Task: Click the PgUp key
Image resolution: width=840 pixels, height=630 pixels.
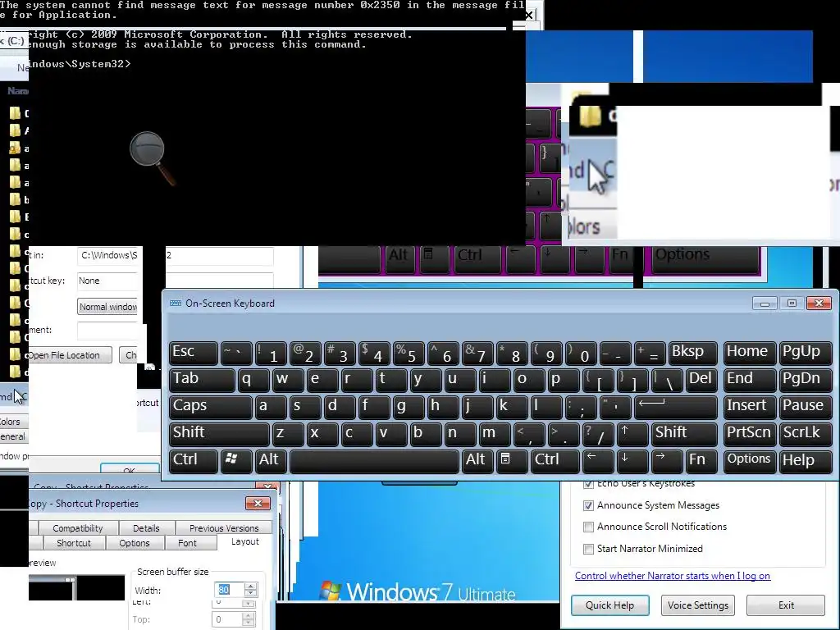Action: tap(806, 353)
